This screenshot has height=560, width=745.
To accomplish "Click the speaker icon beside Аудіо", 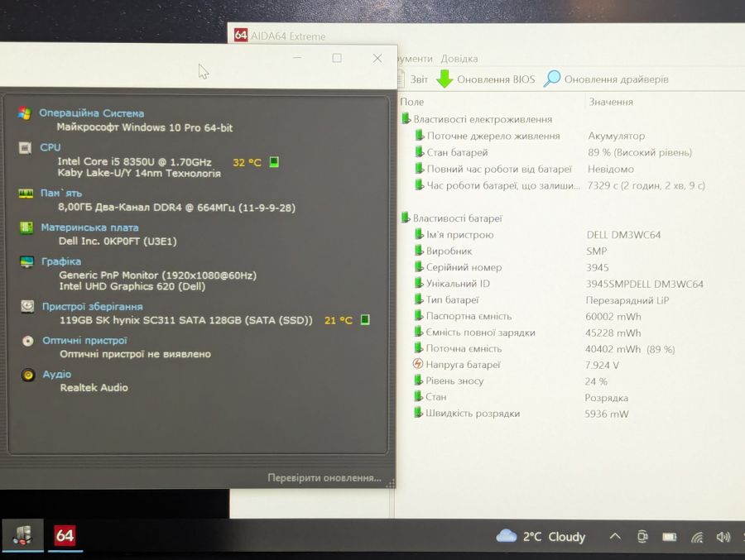I will [28, 376].
